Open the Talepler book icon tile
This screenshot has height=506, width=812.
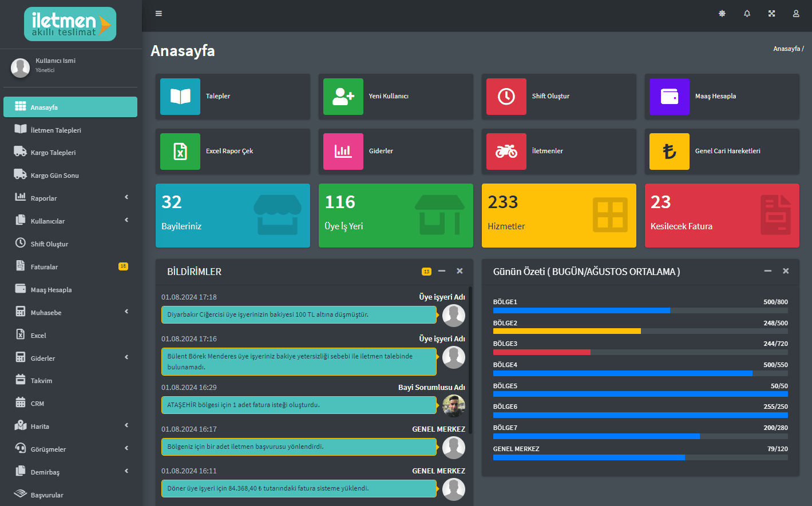(x=180, y=97)
